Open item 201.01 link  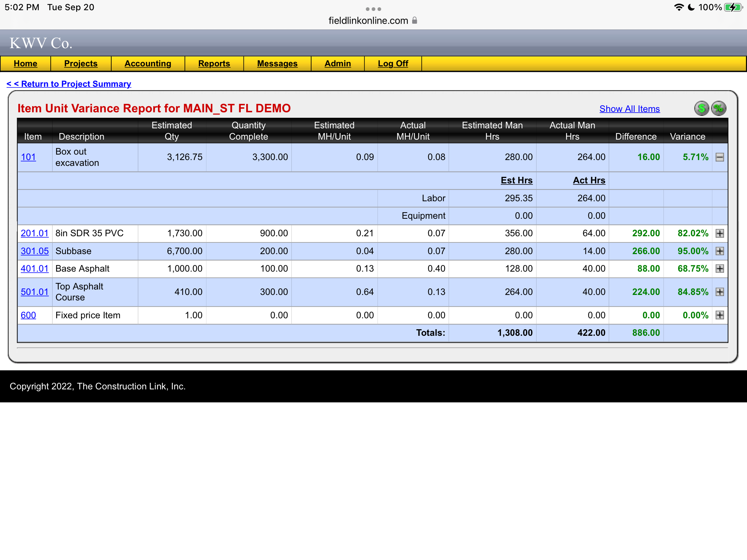click(35, 233)
